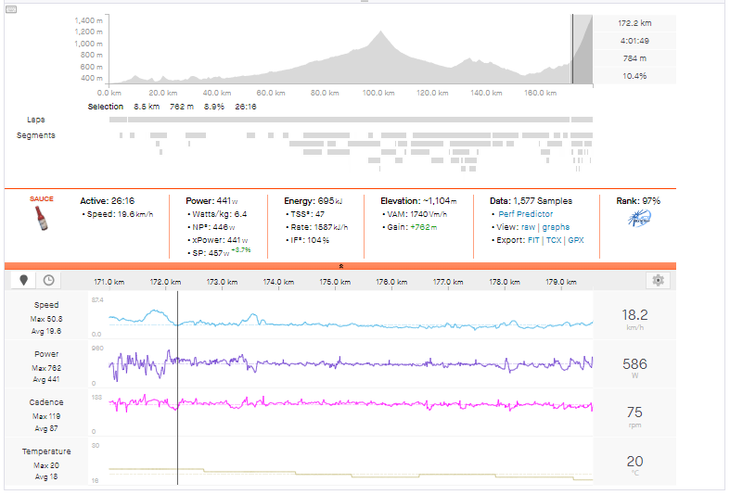Image resolution: width=730 pixels, height=495 pixels.
Task: Open the Perf Predictor link
Action: point(524,214)
